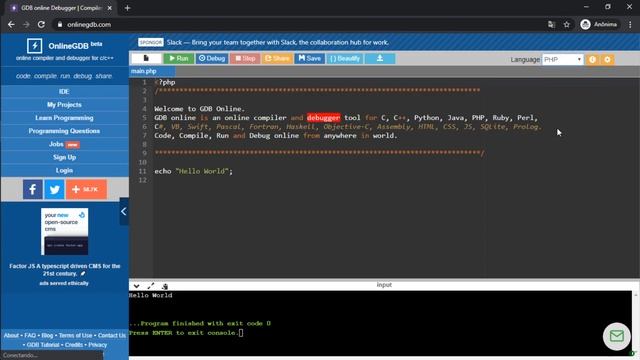
Task: Click the Twitter share icon
Action: point(54,189)
